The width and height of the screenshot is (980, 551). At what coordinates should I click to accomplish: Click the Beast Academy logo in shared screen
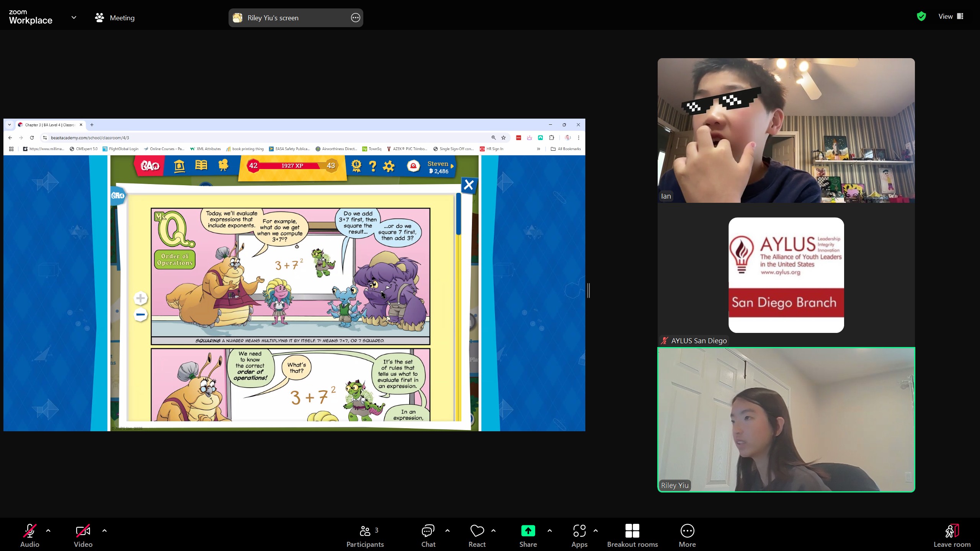pyautogui.click(x=150, y=166)
